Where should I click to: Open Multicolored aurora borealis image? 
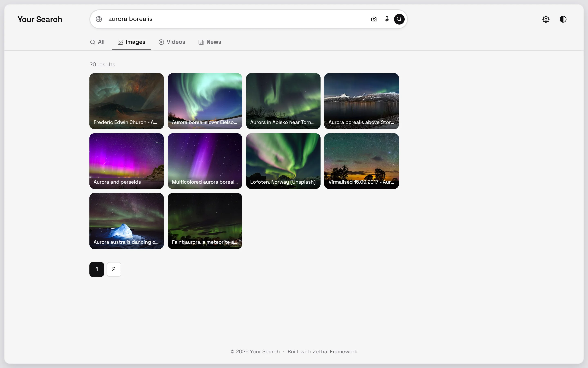[x=205, y=161]
